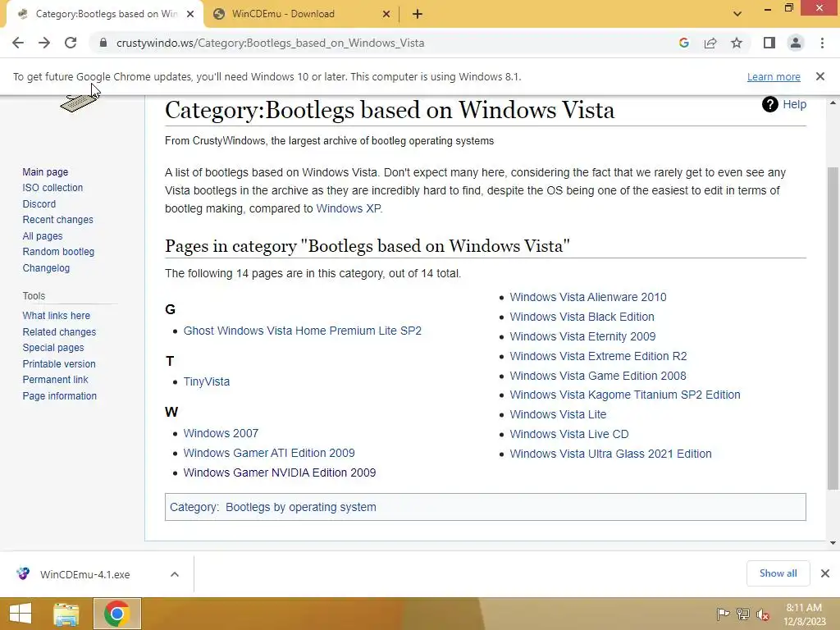Click the All pages sidebar link
Viewport: 840px width, 630px height.
tap(43, 235)
